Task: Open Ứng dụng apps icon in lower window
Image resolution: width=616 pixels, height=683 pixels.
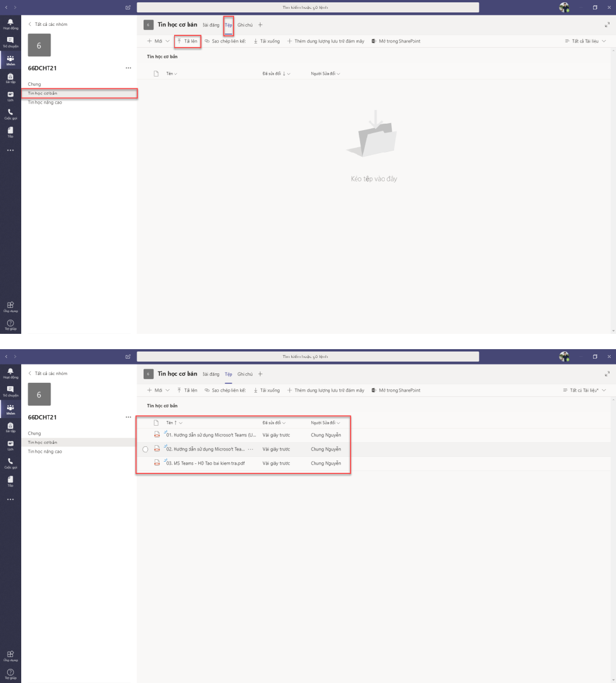Action: coord(10,655)
